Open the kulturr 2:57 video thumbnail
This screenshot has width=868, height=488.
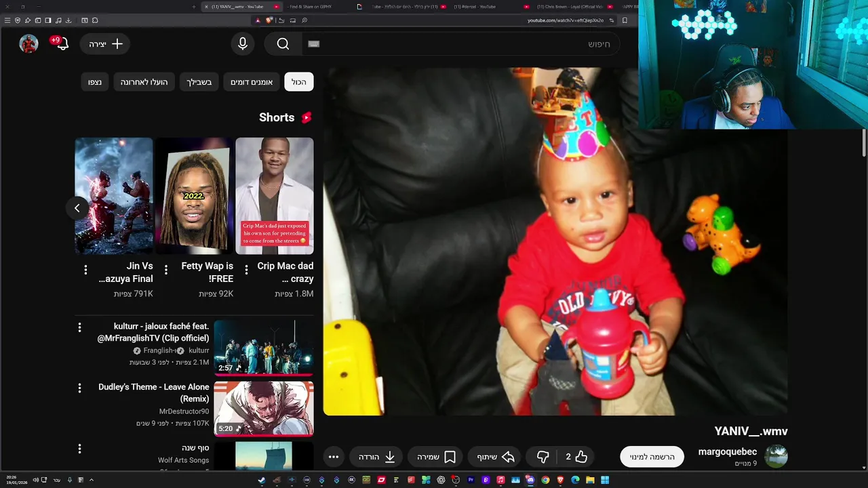[x=264, y=348]
